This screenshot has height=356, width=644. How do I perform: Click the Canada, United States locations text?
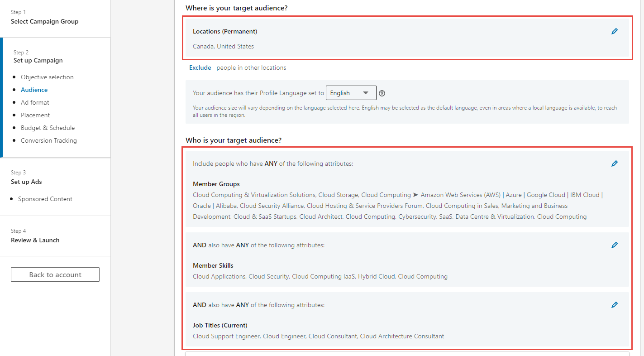point(223,46)
